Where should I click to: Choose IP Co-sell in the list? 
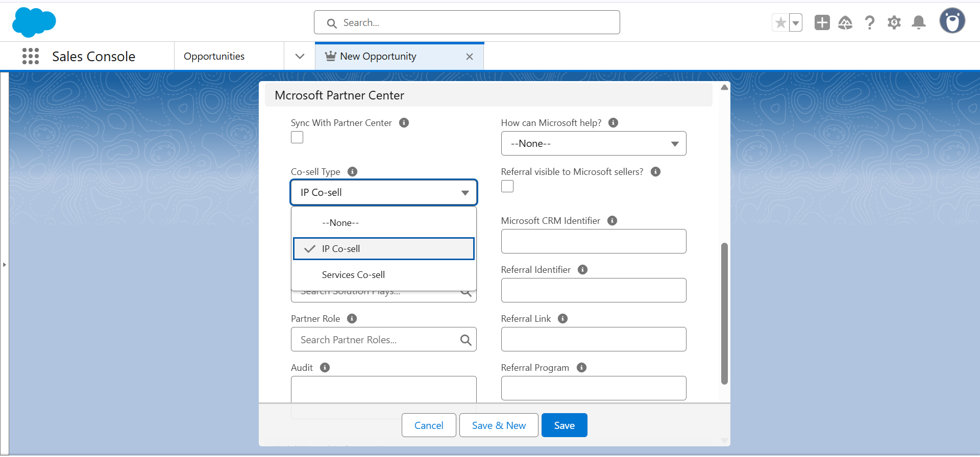[384, 249]
